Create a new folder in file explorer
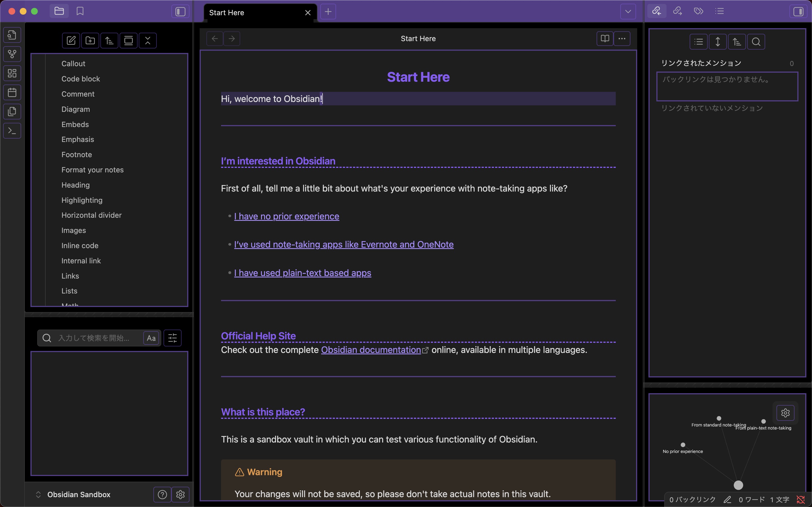Image resolution: width=812 pixels, height=507 pixels. pos(90,41)
